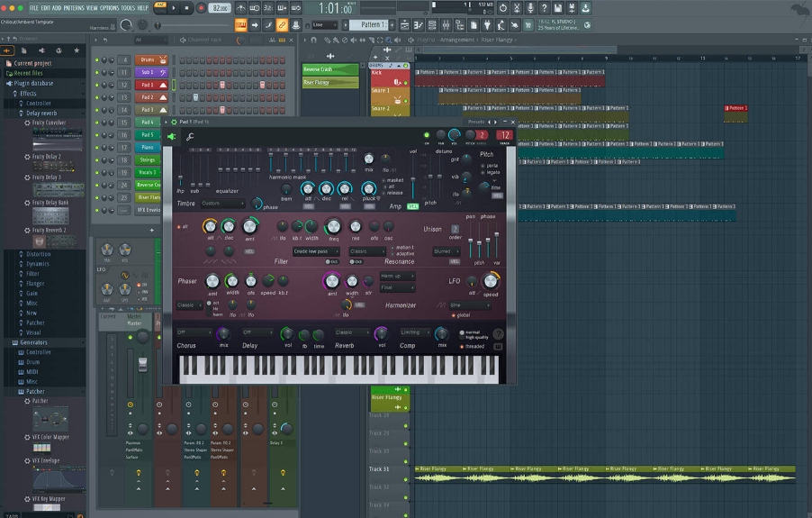The height and width of the screenshot is (518, 812).
Task: Open the ADD menu
Action: coord(57,8)
